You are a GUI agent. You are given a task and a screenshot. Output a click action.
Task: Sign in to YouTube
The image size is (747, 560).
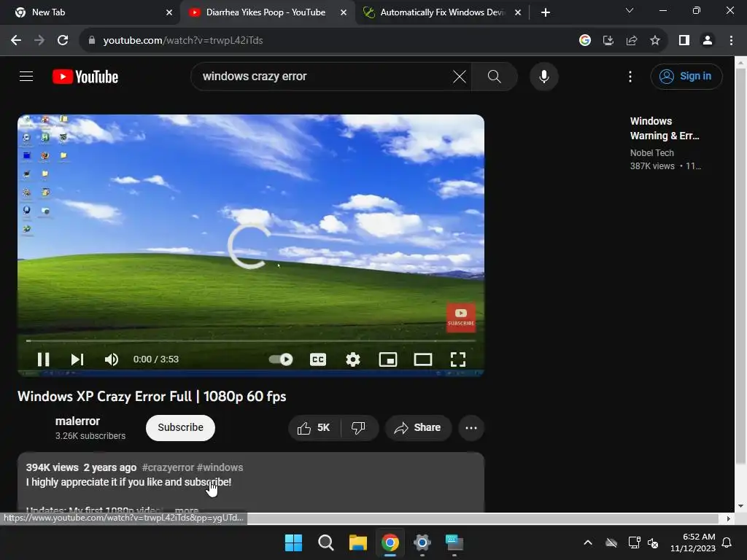686,76
